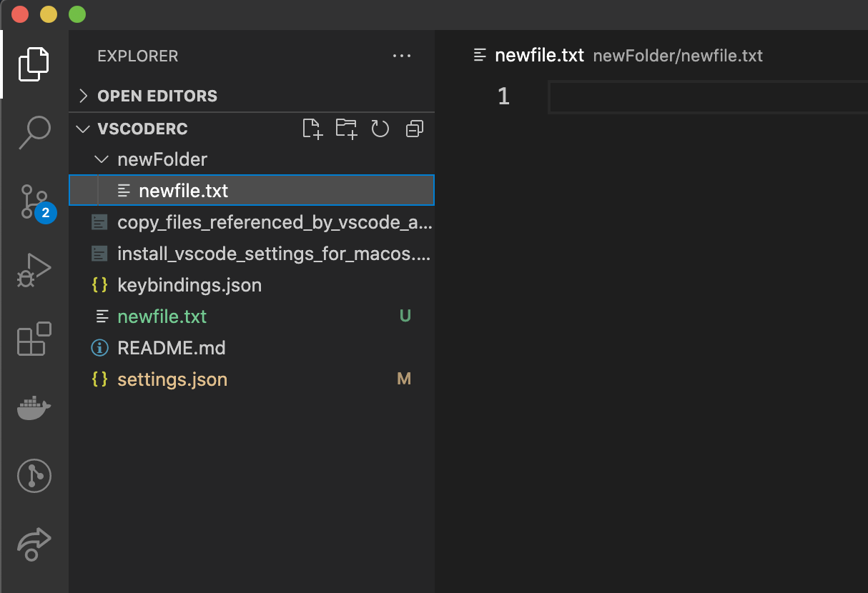Open the Explorer view in activity bar
Screen dimensions: 868x593
[34, 64]
